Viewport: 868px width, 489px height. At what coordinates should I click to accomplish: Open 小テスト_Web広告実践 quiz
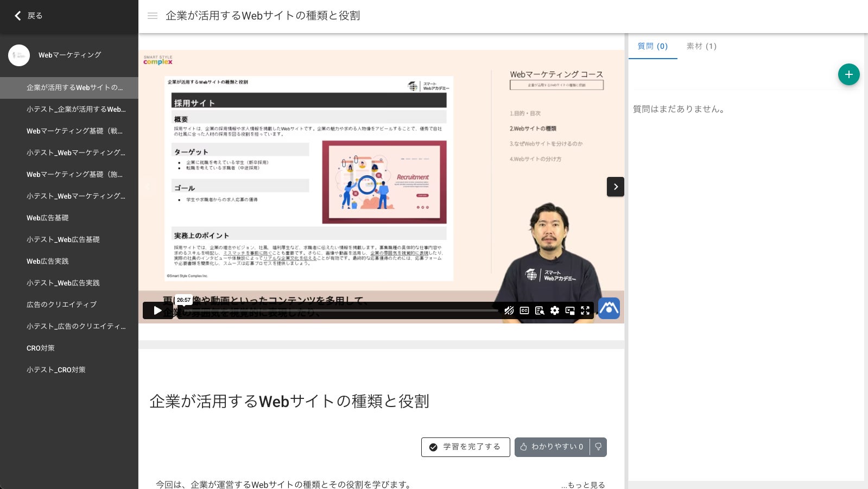[69, 283]
